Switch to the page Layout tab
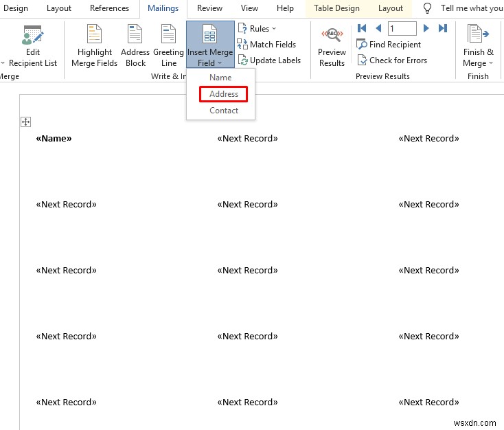Screen dimensions: 504x430 point(59,8)
